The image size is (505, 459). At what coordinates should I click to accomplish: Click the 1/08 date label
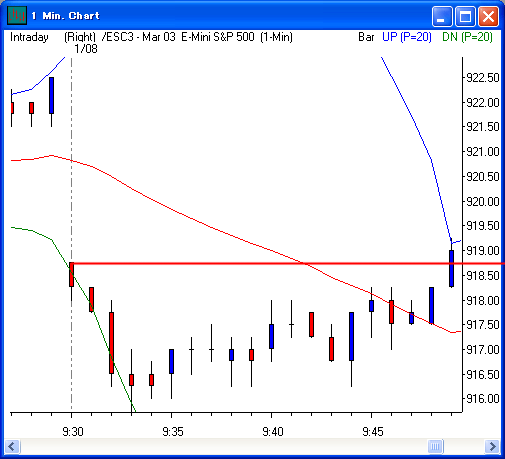(x=86, y=49)
